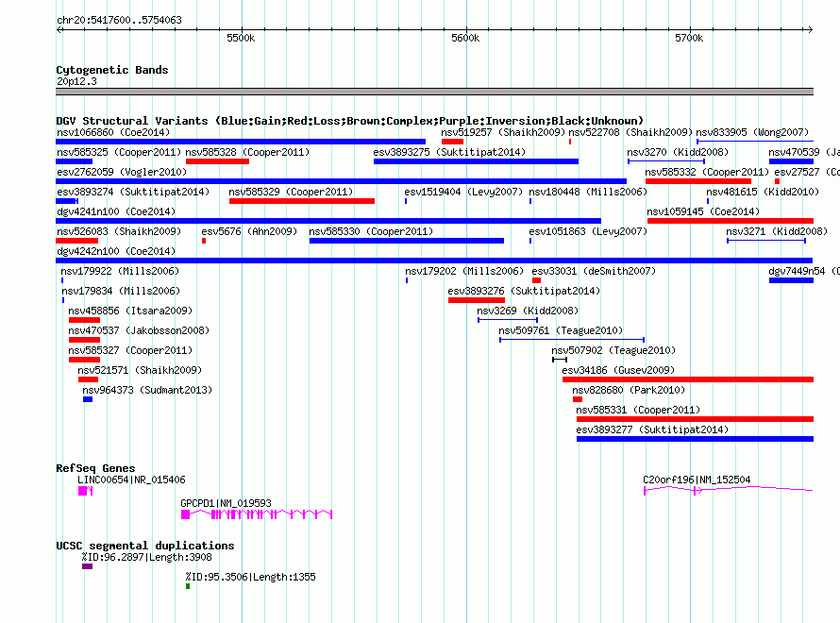This screenshot has height=623, width=840.
Task: Click nsv509761 (Teague2010) blue span
Action: [x=572, y=340]
